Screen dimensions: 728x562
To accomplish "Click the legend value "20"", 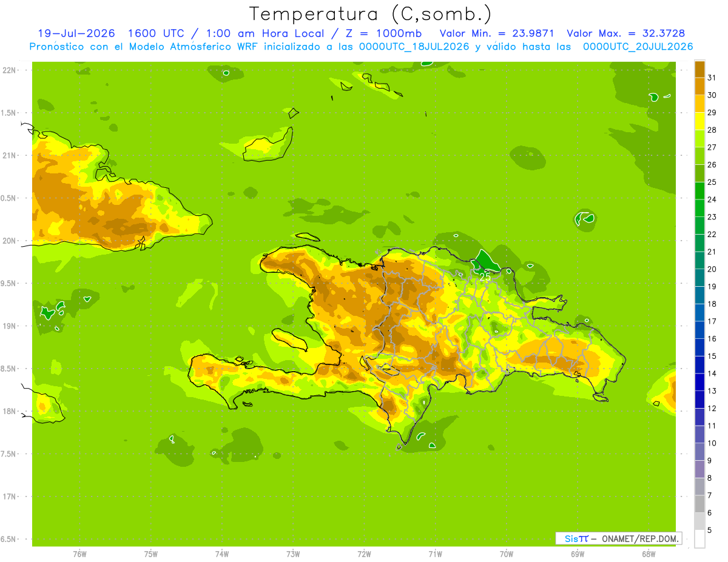I will [712, 269].
